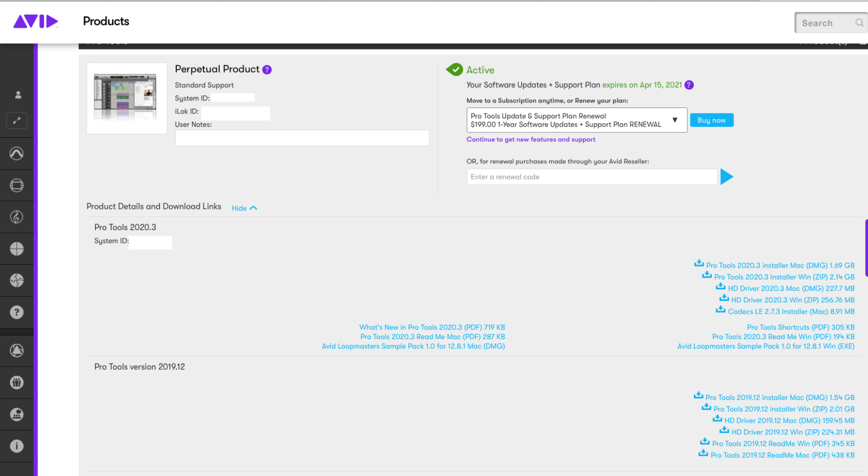Download HD Driver 2020.3 Win (ZIP)
Screen dimensions: 868x476
click(x=793, y=300)
